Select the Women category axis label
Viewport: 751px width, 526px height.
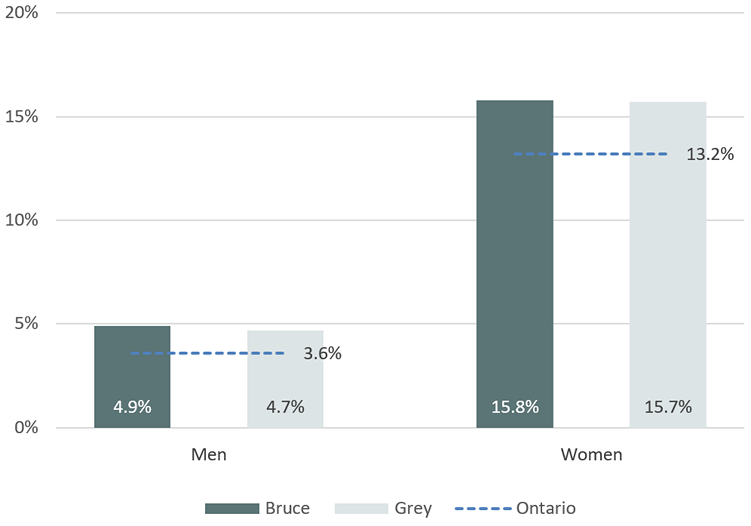591,454
